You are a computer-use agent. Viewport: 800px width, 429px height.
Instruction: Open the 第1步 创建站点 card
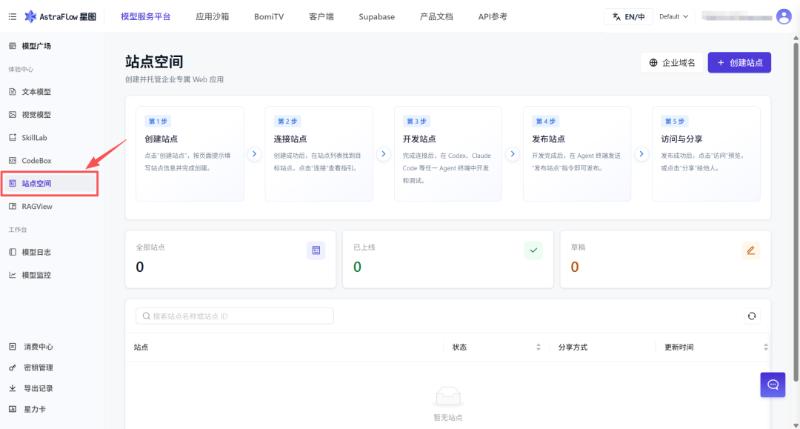(x=190, y=154)
